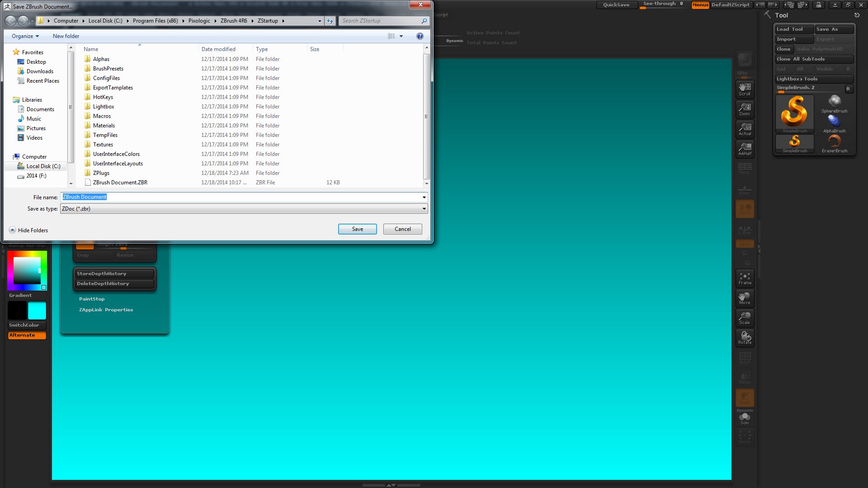
Task: Go back in the save dialog
Action: click(x=10, y=21)
